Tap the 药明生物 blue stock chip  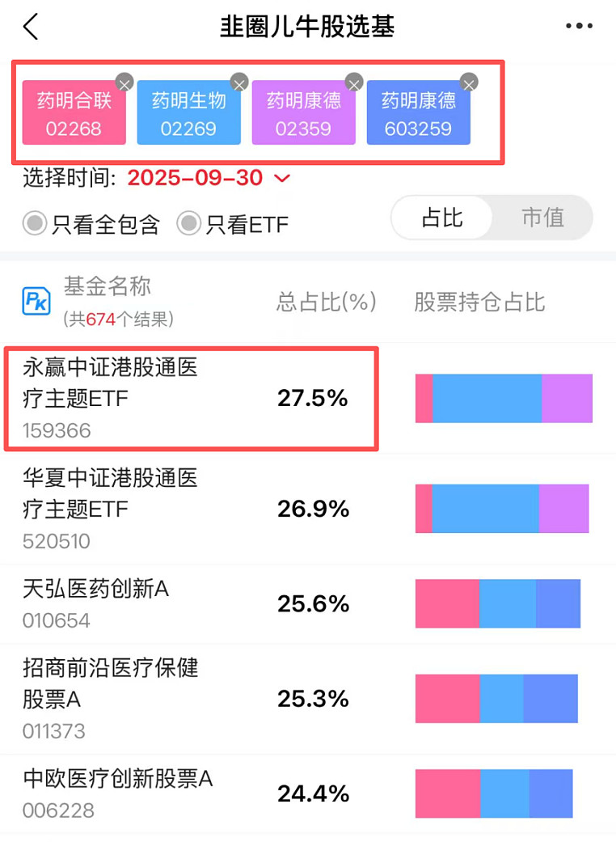coord(189,112)
